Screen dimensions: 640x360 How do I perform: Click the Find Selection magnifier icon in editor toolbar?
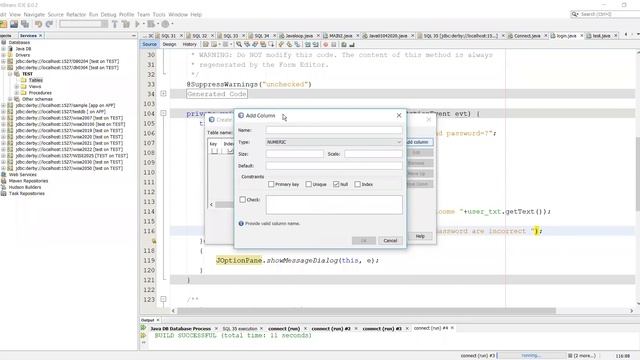(239, 44)
